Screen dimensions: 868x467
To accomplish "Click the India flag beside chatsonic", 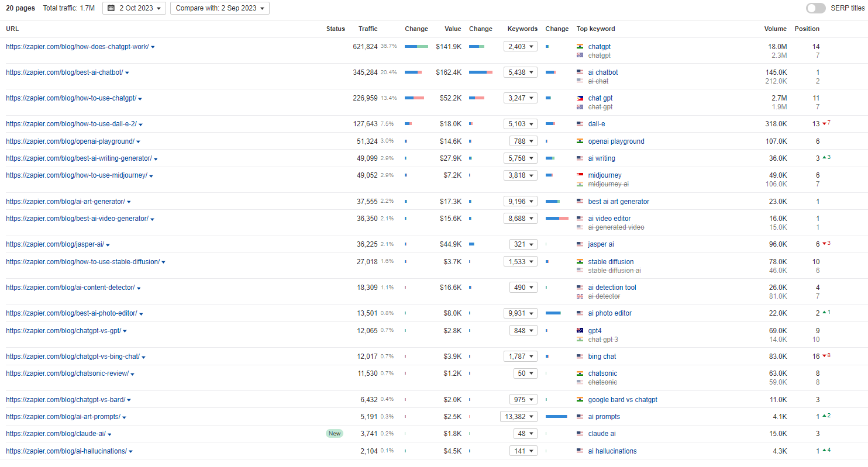I will coord(580,373).
